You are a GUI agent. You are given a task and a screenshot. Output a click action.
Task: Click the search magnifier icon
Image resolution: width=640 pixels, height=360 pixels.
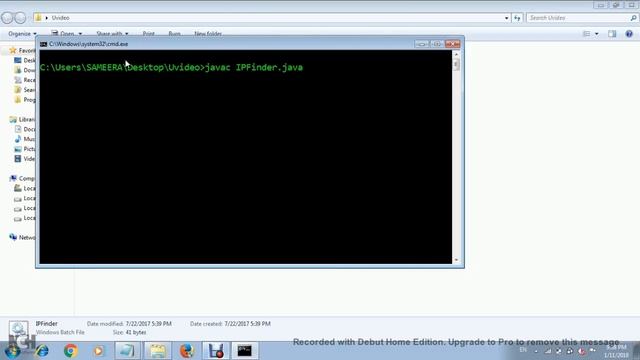coord(633,18)
